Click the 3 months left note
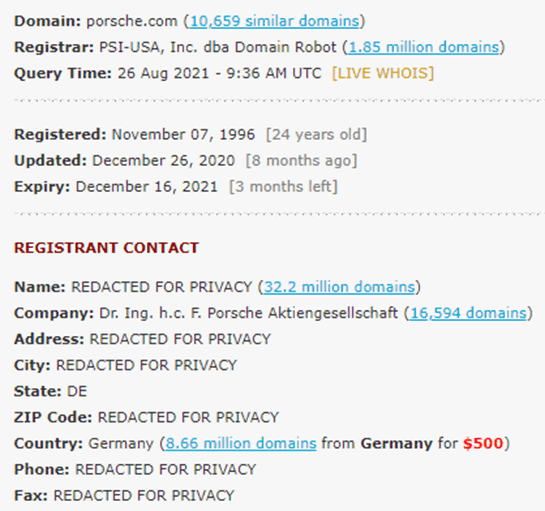 tap(283, 187)
